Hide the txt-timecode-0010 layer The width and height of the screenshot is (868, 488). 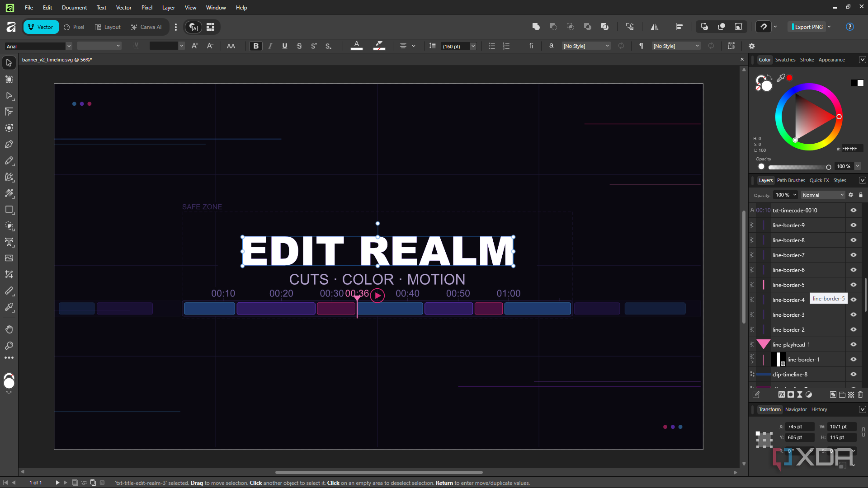[x=854, y=211]
